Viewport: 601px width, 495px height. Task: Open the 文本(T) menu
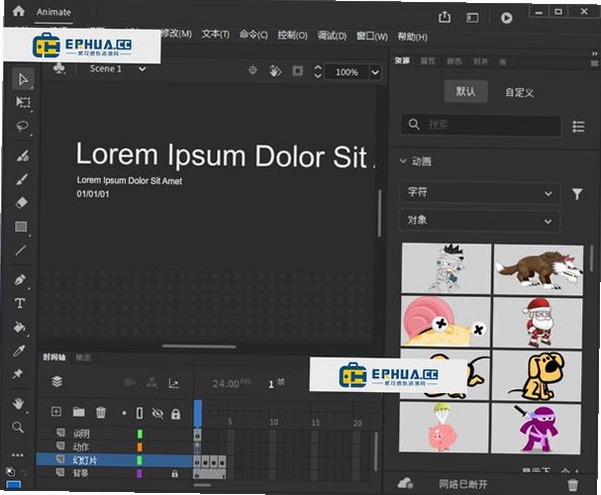coord(215,34)
